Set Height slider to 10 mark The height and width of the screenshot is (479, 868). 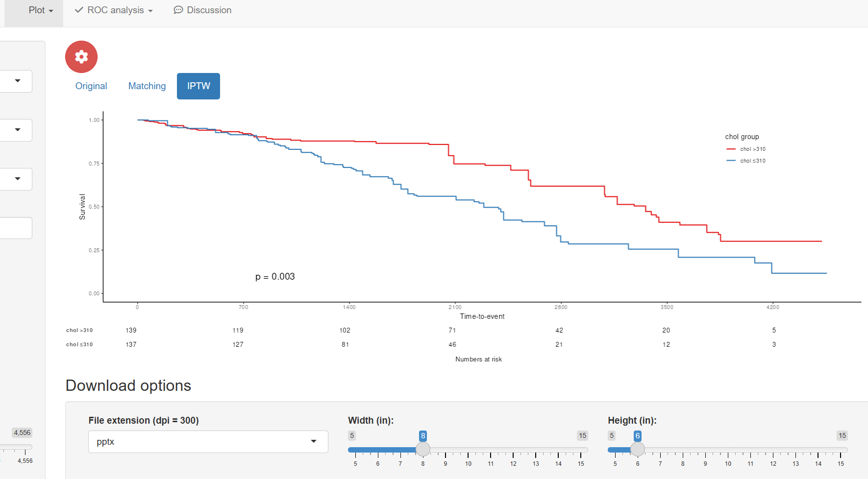point(728,450)
